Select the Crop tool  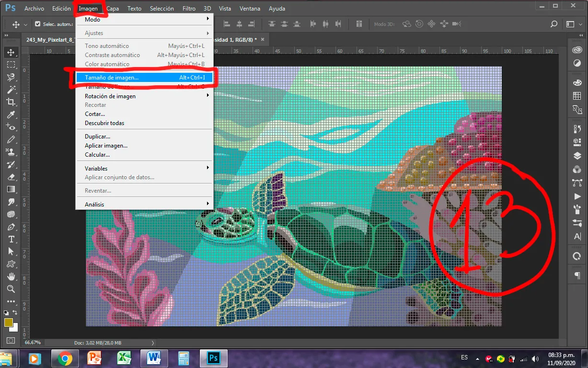pos(11,102)
